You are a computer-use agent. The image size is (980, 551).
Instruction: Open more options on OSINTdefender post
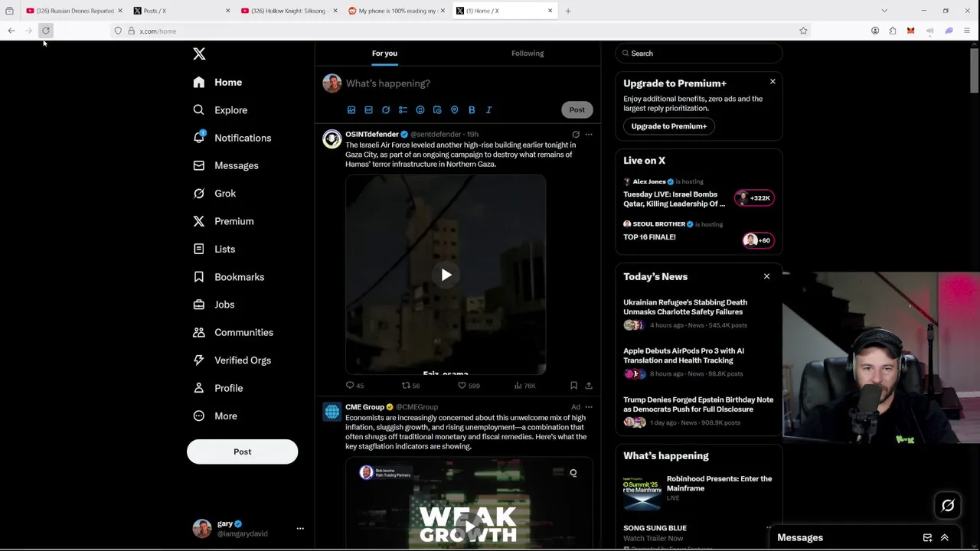coord(589,135)
